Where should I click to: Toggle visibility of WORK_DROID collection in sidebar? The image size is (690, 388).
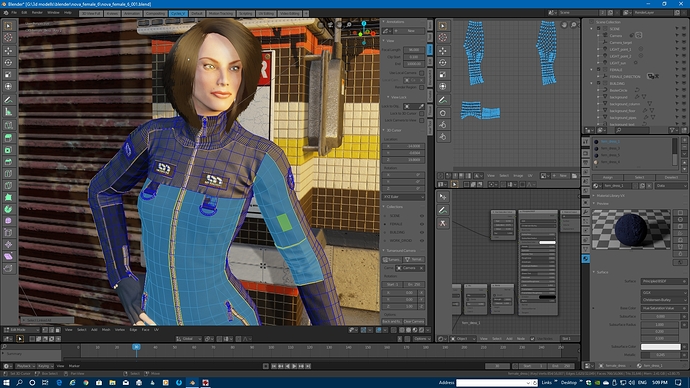pos(422,241)
